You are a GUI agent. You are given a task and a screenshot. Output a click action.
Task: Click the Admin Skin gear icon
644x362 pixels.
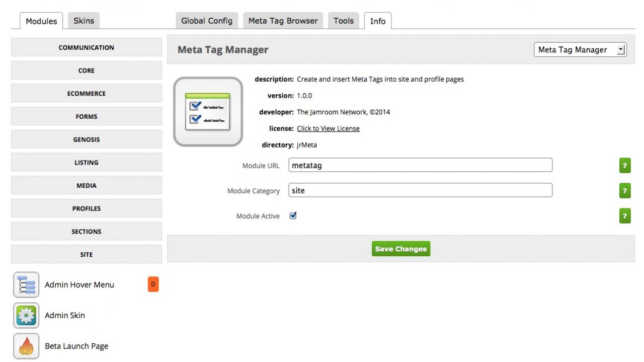point(26,316)
